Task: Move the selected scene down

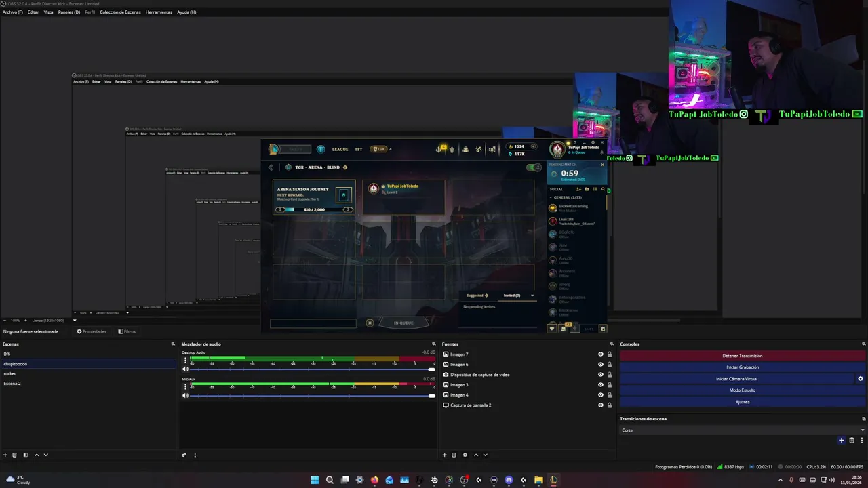Action: point(46,455)
